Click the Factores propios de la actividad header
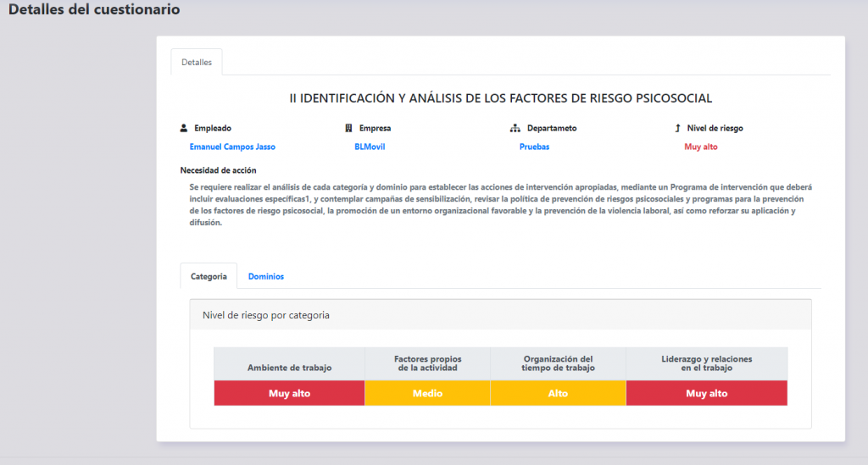868x465 pixels. pyautogui.click(x=427, y=363)
